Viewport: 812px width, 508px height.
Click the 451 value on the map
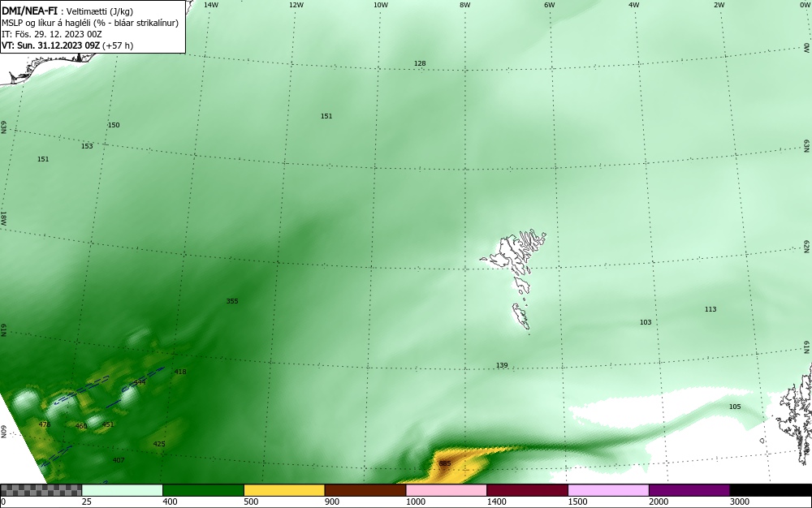pyautogui.click(x=108, y=424)
